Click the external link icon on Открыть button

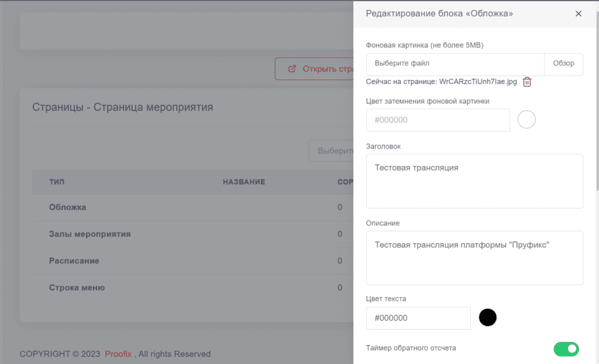(x=292, y=69)
